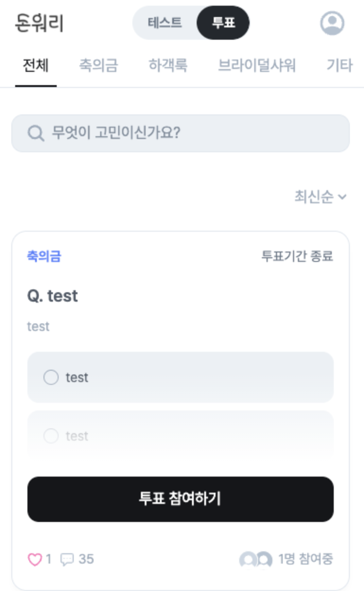
Task: Switch to the 축의금 tab
Action: (98, 65)
